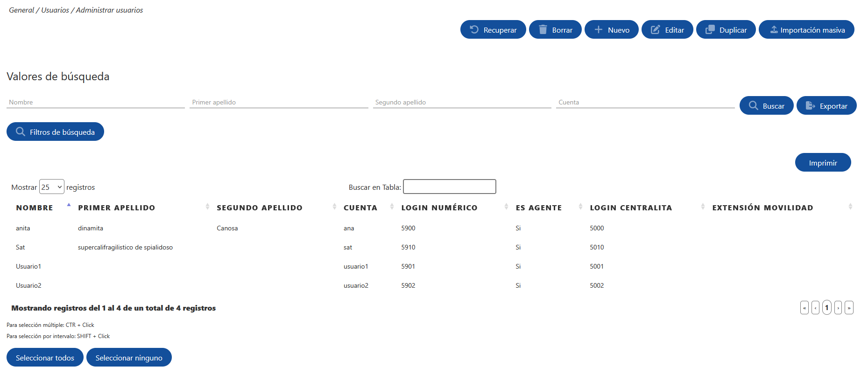Click the Borrar trash can icon
Image resolution: width=868 pixels, height=374 pixels.
tap(543, 29)
